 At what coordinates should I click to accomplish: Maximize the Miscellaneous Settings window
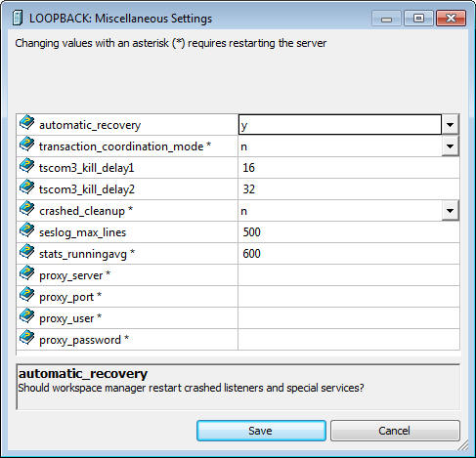(x=418, y=19)
